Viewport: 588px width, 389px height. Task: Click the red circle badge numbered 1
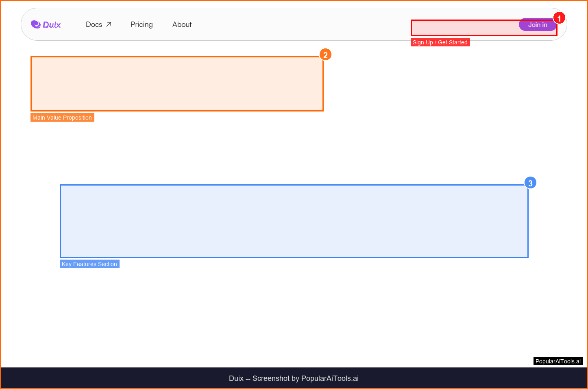click(559, 18)
